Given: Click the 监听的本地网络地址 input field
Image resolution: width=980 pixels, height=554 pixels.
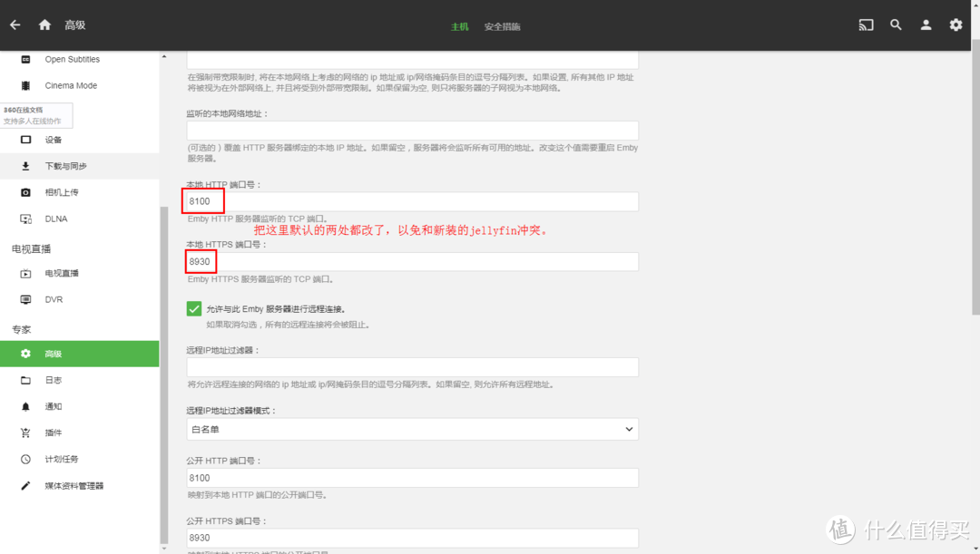Looking at the screenshot, I should click(413, 131).
